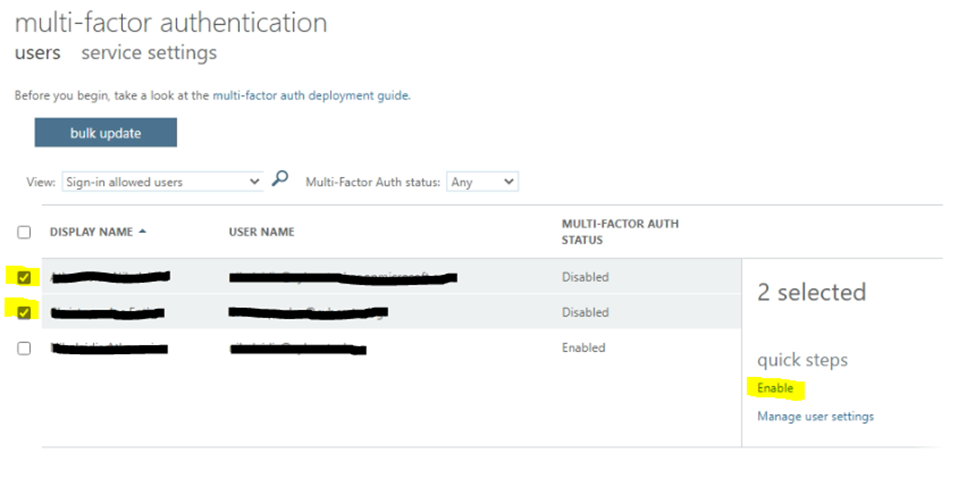The image size is (975, 478).
Task: Click the MULTI-FACTOR AUTH STATUS column header
Action: pyautogui.click(x=620, y=232)
